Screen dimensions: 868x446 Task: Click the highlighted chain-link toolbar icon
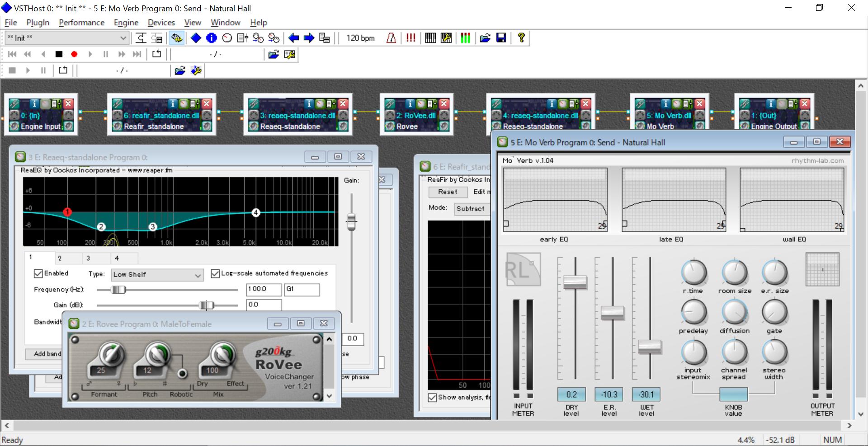tap(177, 38)
